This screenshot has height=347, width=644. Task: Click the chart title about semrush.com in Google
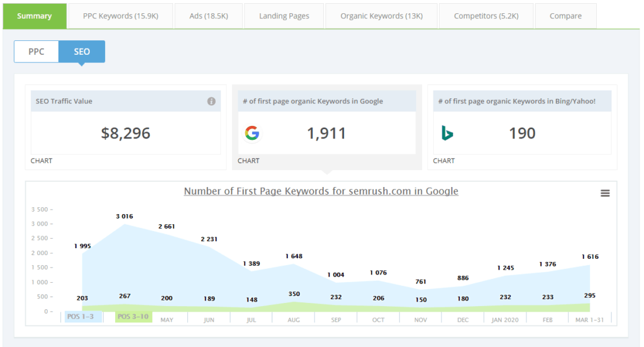(x=321, y=191)
